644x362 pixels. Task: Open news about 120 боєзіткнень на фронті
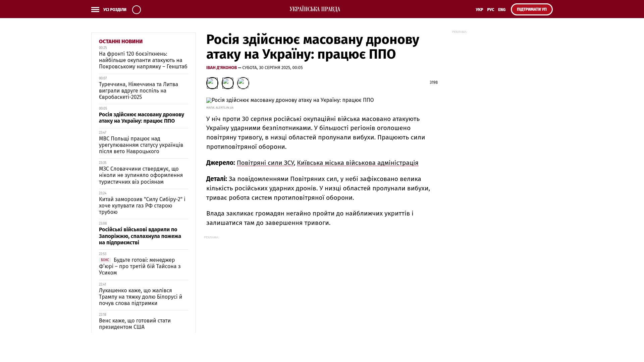tap(143, 60)
